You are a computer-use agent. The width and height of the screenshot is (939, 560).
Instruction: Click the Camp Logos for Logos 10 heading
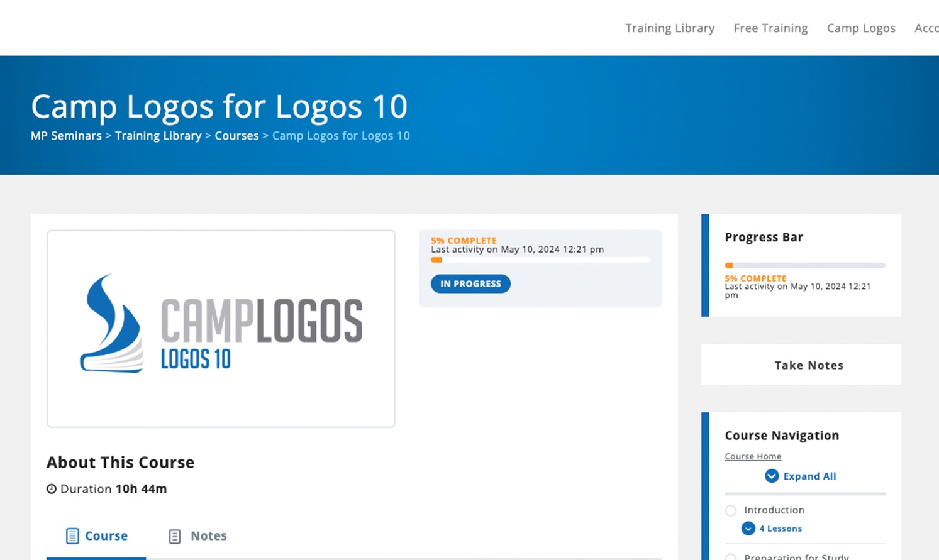point(219,106)
